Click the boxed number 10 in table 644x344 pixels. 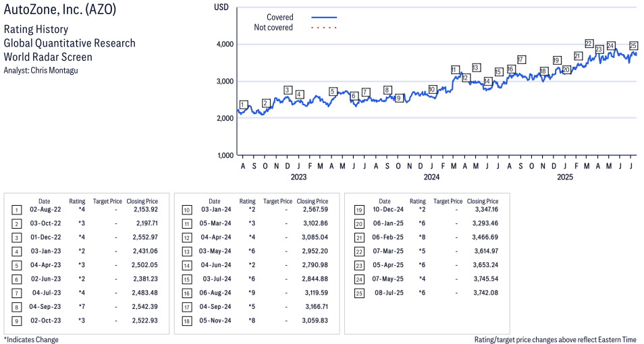tap(187, 210)
